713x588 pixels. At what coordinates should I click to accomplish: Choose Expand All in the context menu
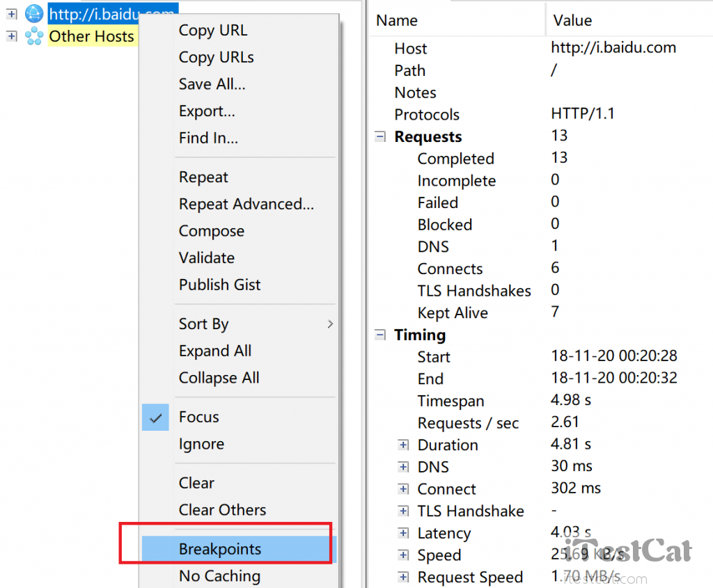[240, 351]
